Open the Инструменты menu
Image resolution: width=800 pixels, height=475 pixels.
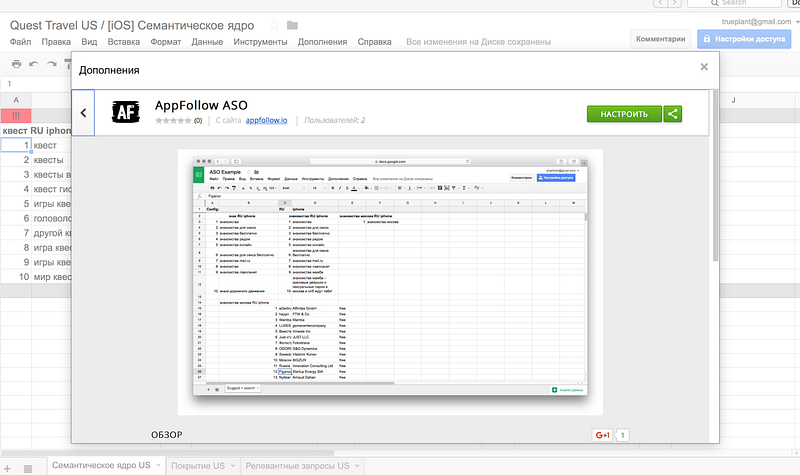[260, 42]
